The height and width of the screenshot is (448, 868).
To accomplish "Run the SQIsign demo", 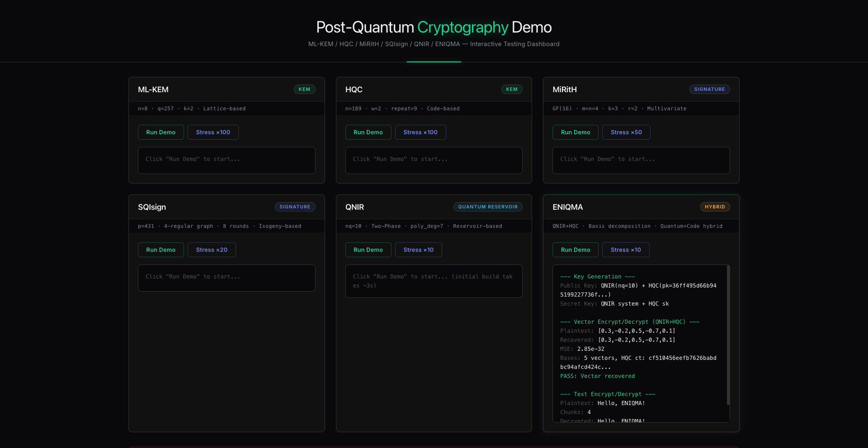I will coord(160,250).
